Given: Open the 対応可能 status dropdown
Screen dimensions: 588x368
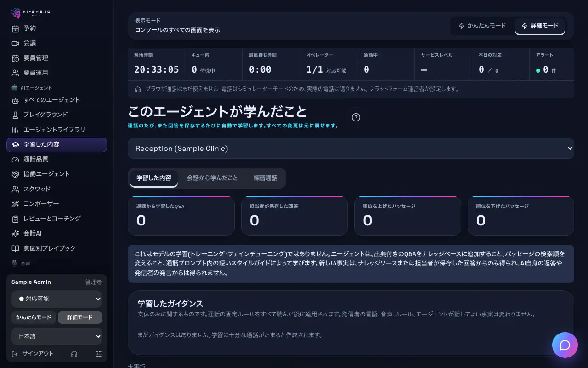Looking at the screenshot, I should coord(57,299).
